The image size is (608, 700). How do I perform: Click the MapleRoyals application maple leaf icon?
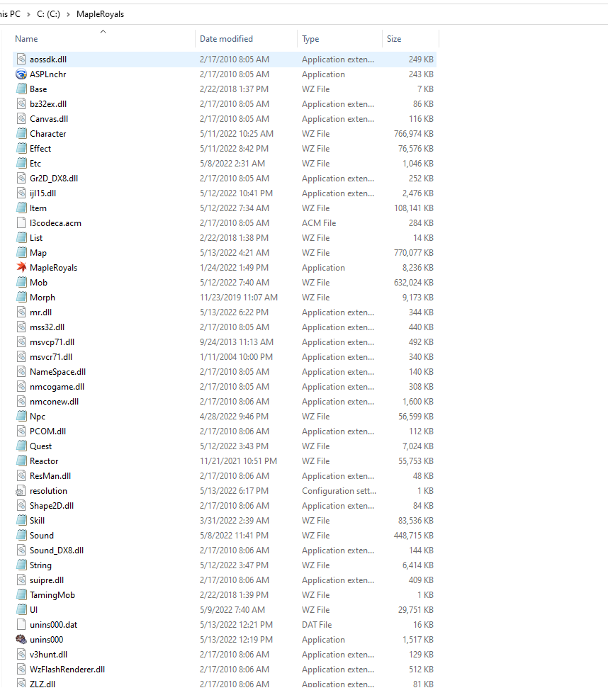click(21, 267)
